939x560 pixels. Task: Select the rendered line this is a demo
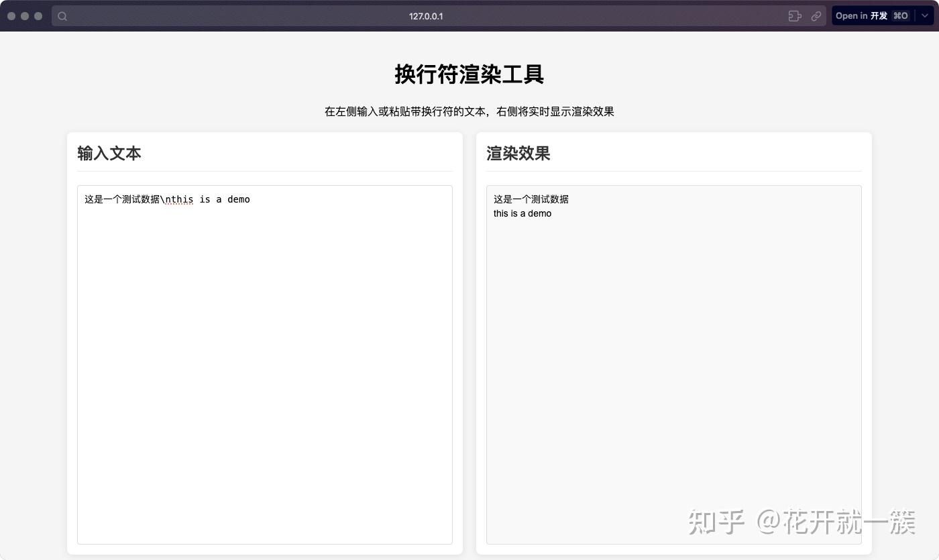tap(522, 213)
